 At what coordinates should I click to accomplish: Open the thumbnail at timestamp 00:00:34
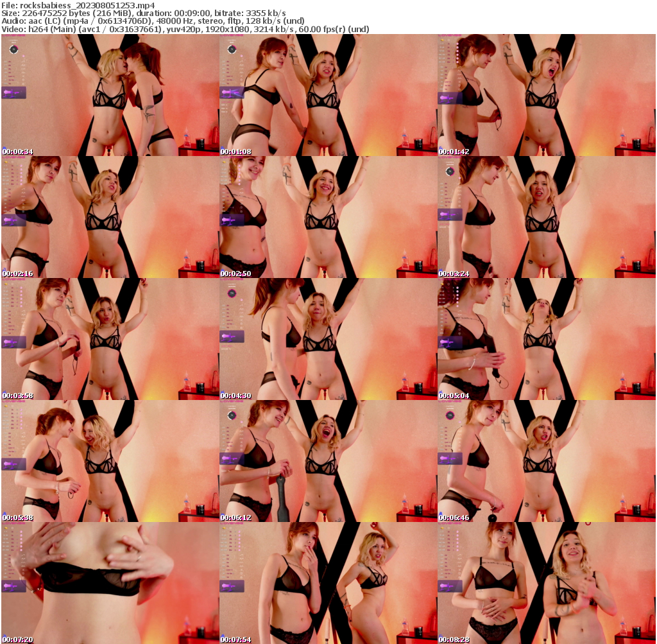109,96
